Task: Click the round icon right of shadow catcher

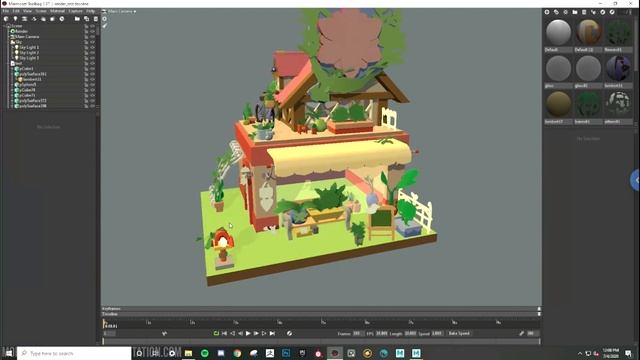Action: (62, 19)
